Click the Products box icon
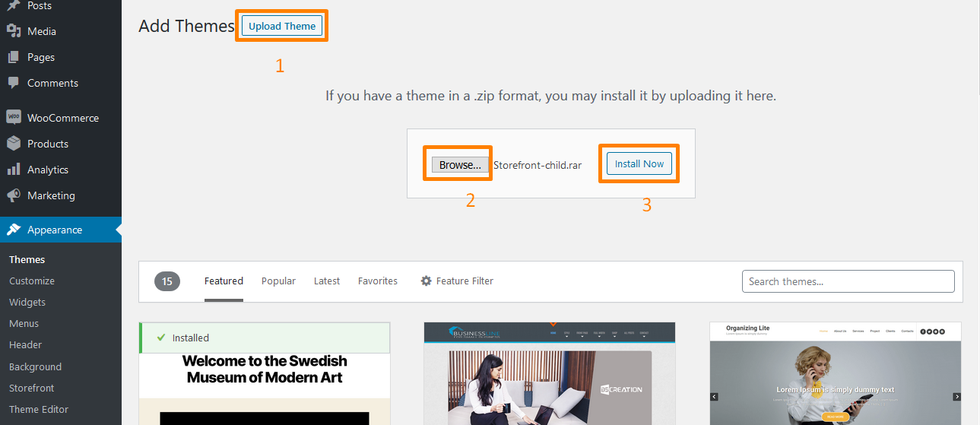 coord(14,144)
